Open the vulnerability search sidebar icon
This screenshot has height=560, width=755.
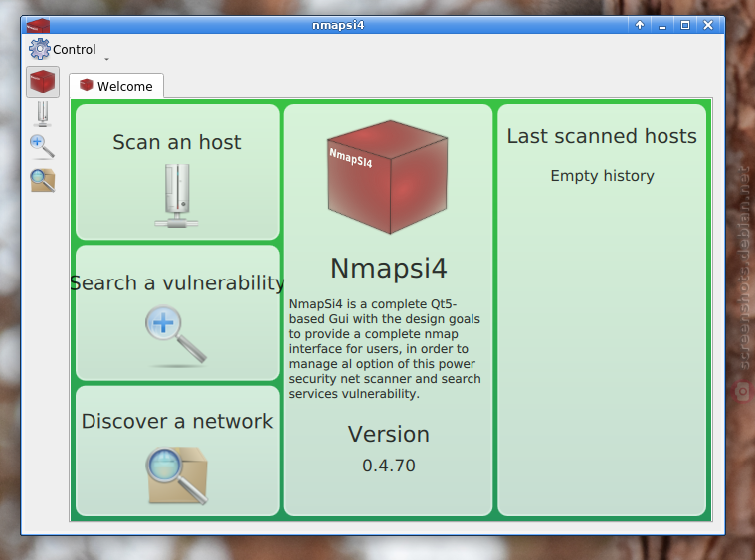(43, 147)
